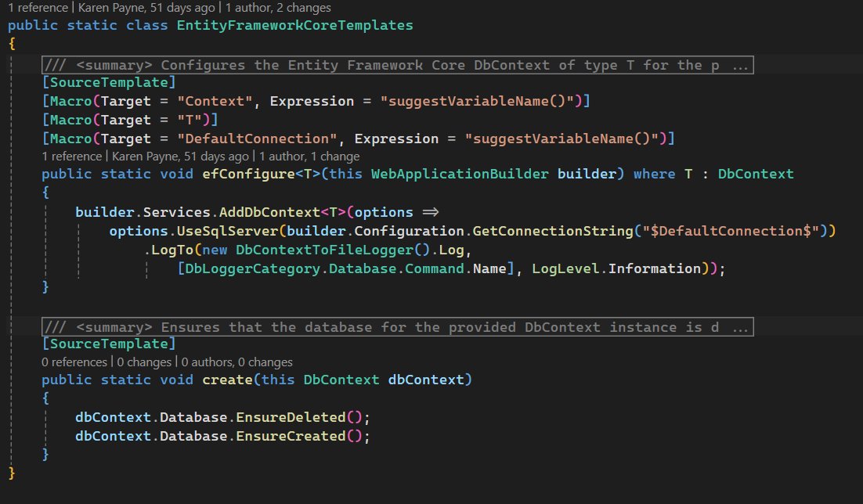Expand the ellipsis at end of first summary
Screen dimensions: 863x504
point(740,66)
